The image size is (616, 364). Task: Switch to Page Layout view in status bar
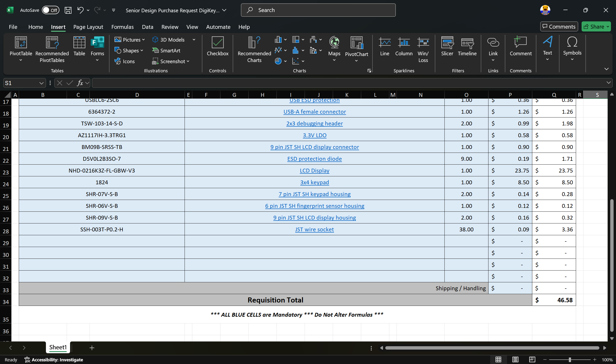click(x=515, y=360)
